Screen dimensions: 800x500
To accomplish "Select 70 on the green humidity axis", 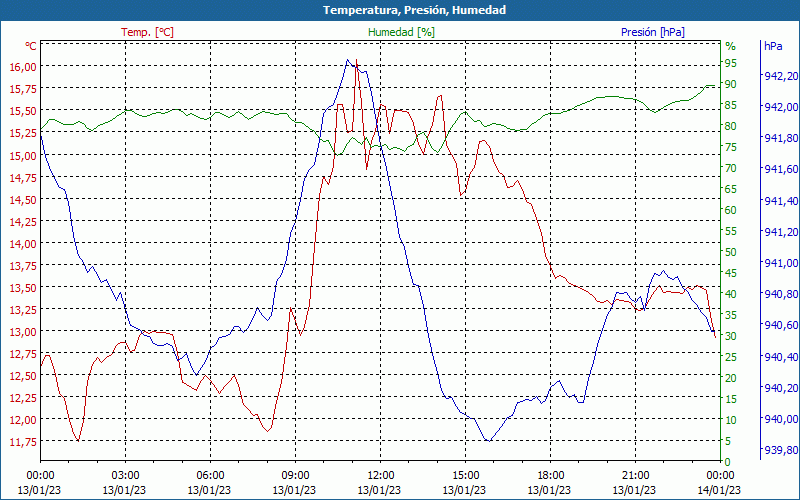I will [x=731, y=168].
